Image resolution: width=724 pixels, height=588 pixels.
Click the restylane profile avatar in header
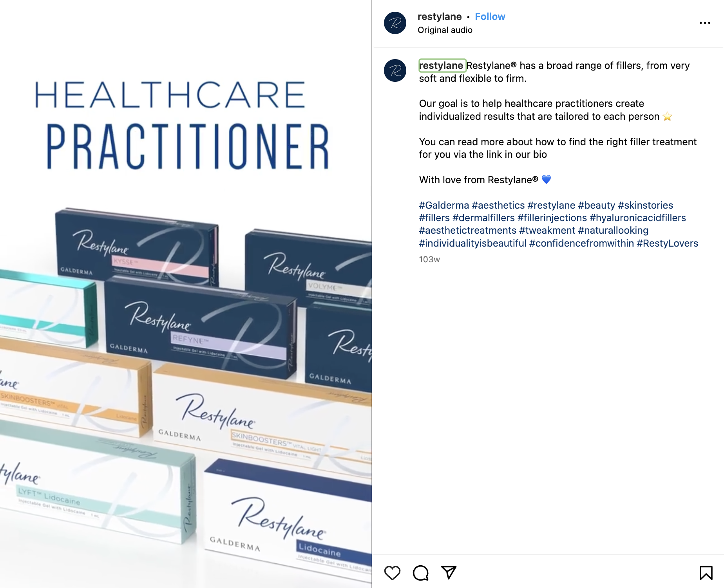(x=395, y=23)
